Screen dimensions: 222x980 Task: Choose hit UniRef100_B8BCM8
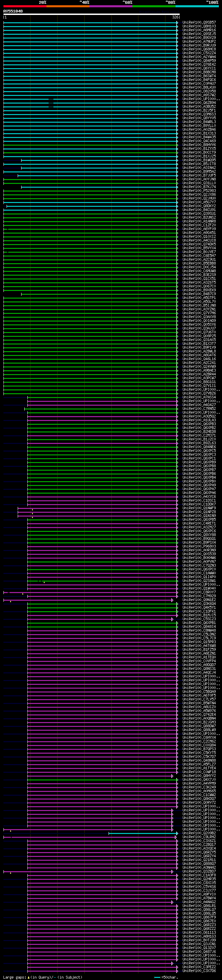click(199, 72)
